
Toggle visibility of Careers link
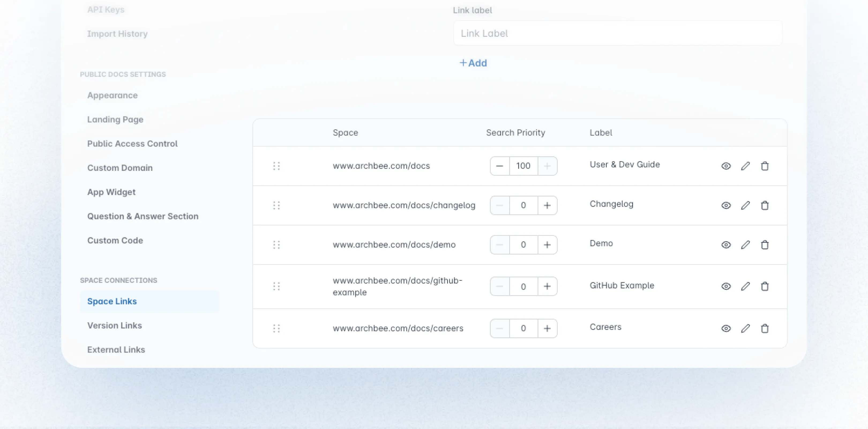coord(726,328)
